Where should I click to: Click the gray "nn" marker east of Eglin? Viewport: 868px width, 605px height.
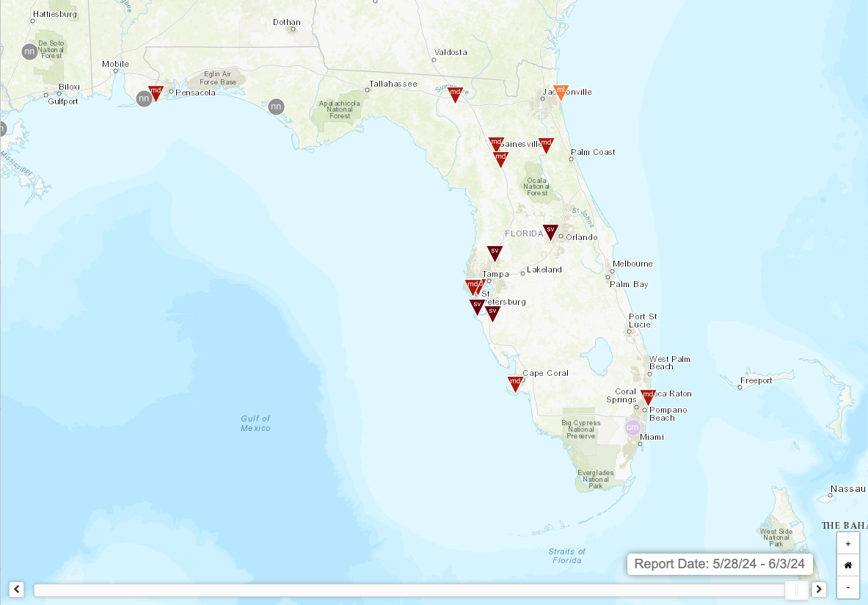pos(275,106)
